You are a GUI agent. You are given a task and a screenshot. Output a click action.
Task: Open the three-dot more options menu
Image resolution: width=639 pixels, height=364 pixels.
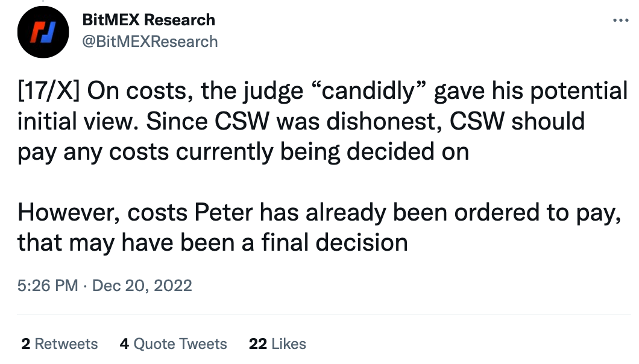click(x=620, y=20)
